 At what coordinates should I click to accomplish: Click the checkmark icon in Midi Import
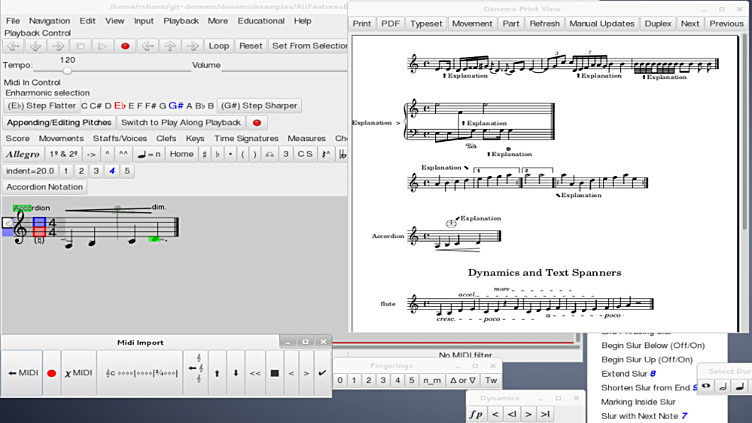coord(322,373)
